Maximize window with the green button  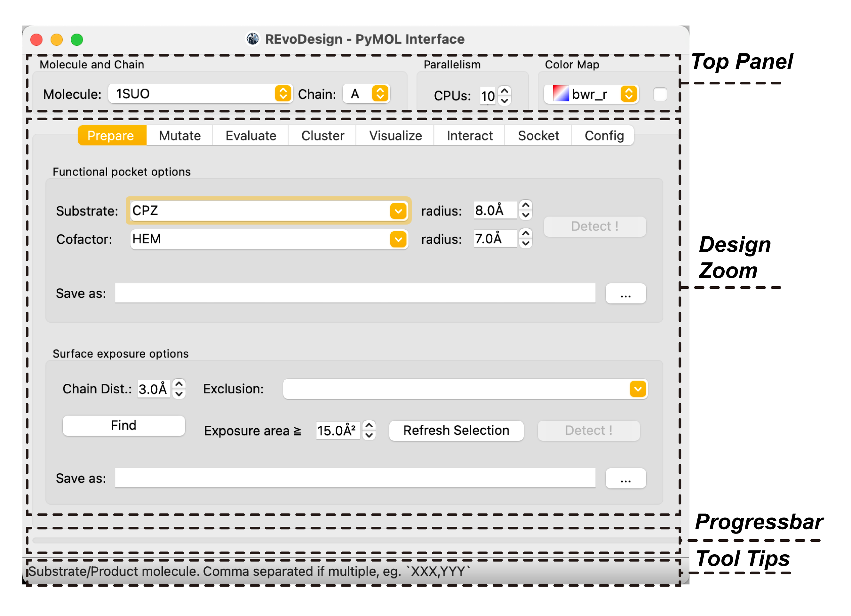click(77, 39)
